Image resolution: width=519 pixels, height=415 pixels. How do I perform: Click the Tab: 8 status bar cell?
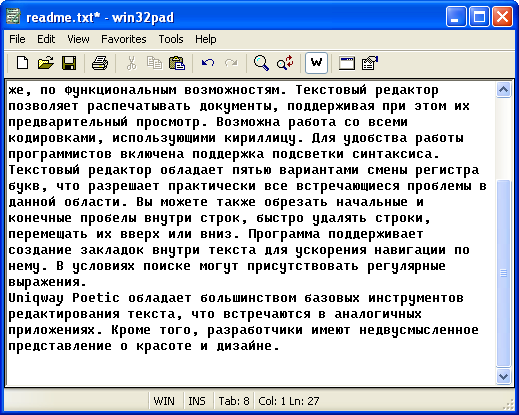point(234,401)
